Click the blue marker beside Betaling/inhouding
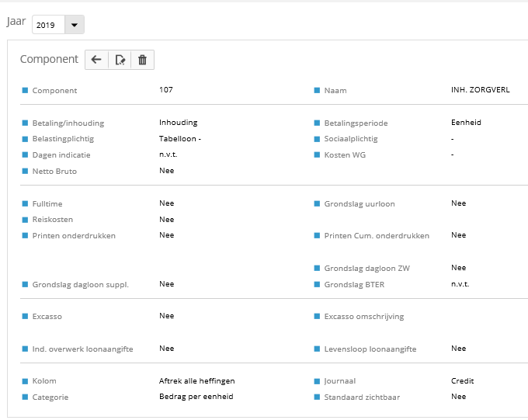 (25, 123)
